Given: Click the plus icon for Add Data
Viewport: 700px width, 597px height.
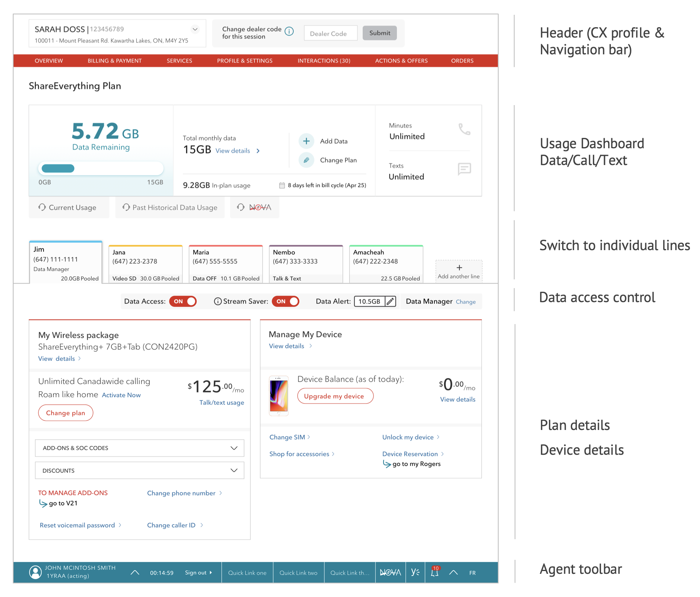Looking at the screenshot, I should click(306, 141).
